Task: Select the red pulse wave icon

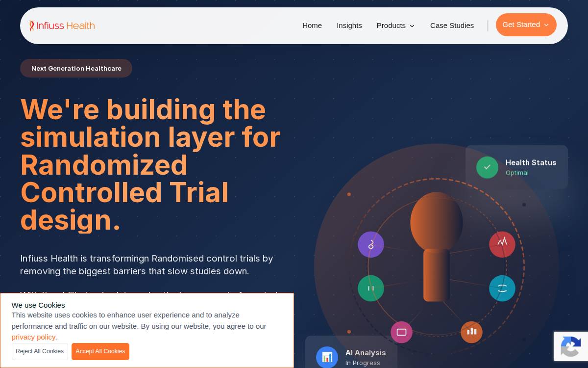Action: coord(502,244)
